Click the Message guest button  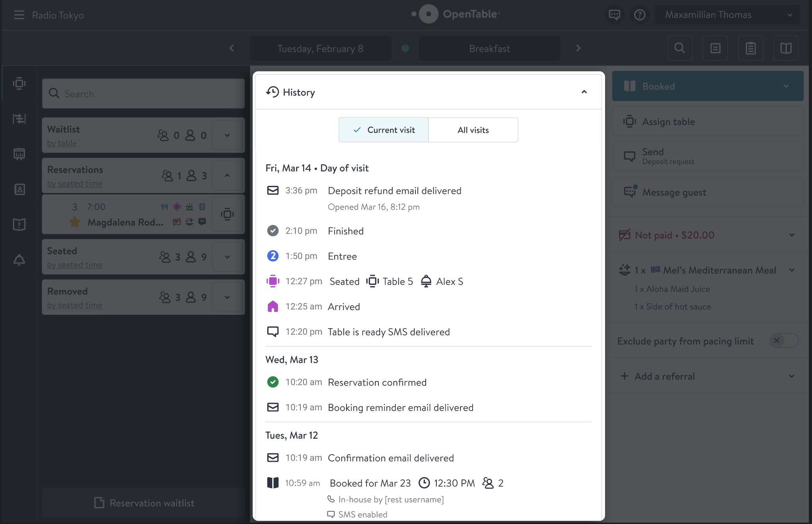pos(708,192)
